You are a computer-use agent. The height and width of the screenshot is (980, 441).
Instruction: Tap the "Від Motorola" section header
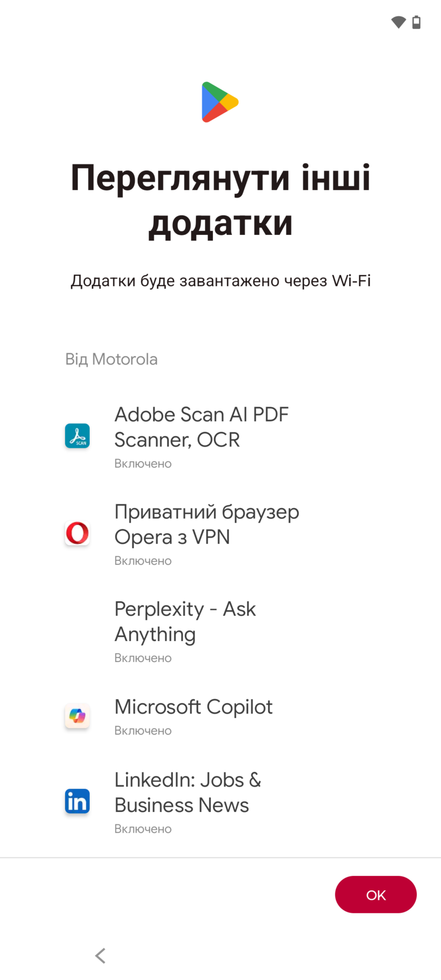coord(111,359)
